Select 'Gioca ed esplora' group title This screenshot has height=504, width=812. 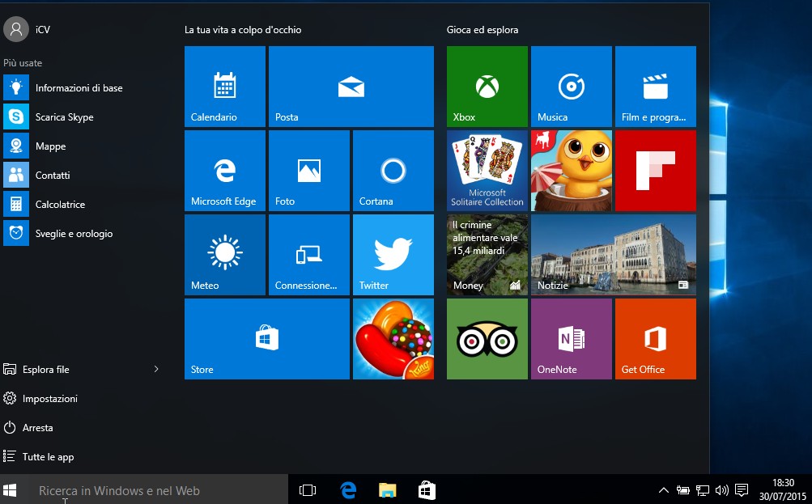point(483,30)
